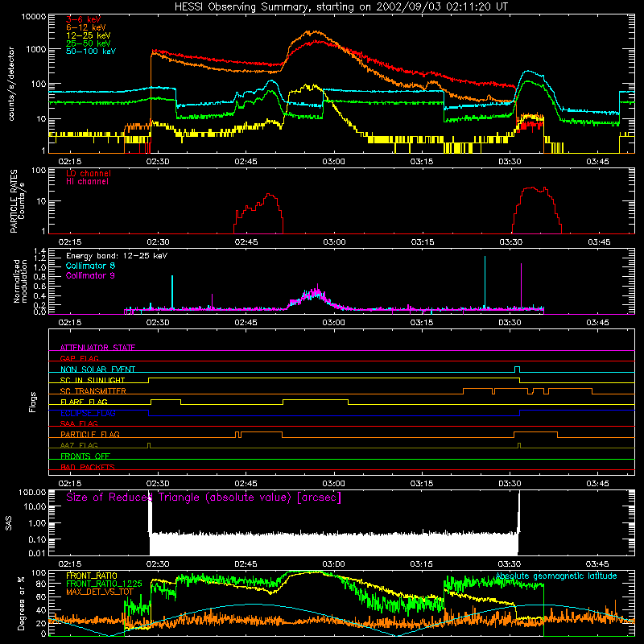Click the 'FRONTS_OFF' flag label
Screen dimensions: 644x644
[85, 456]
